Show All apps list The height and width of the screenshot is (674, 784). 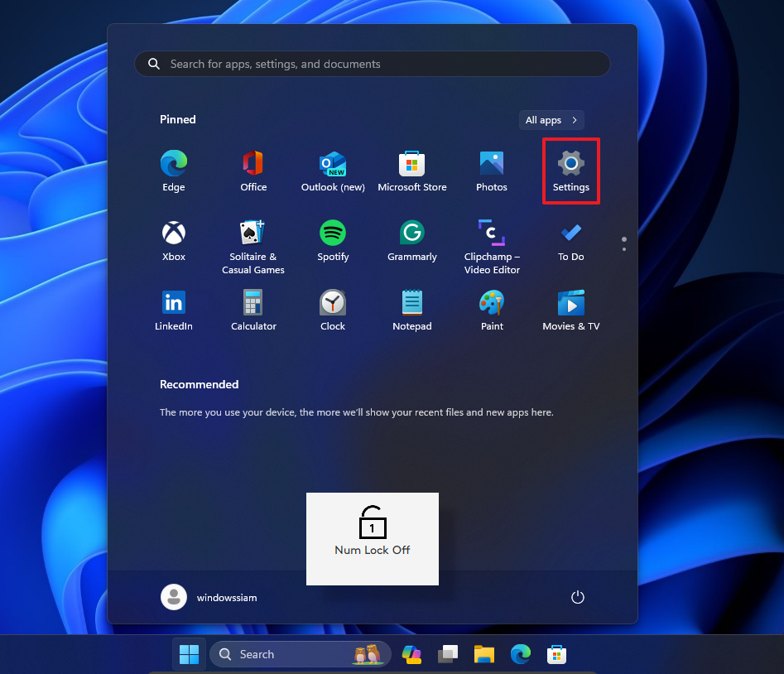click(551, 120)
